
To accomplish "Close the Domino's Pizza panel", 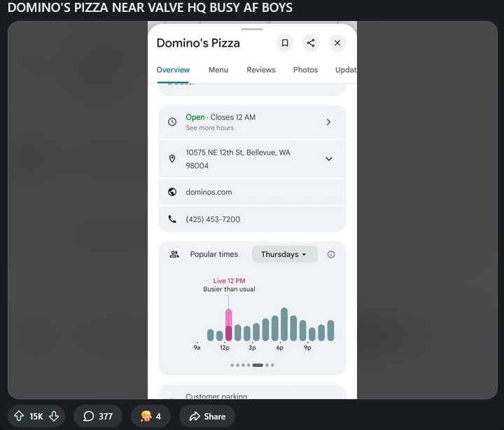I will [x=337, y=43].
